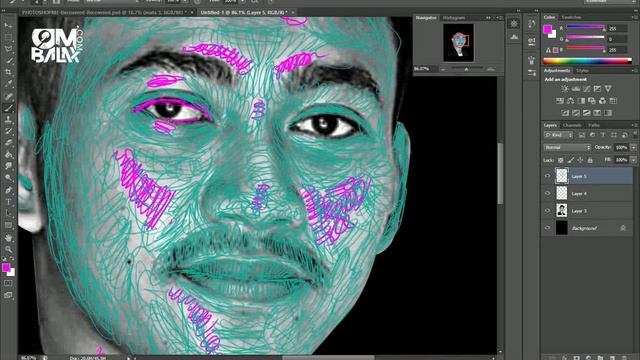Image resolution: width=640 pixels, height=360 pixels.
Task: Add a Photo Filter adjustment
Action: coord(592,101)
